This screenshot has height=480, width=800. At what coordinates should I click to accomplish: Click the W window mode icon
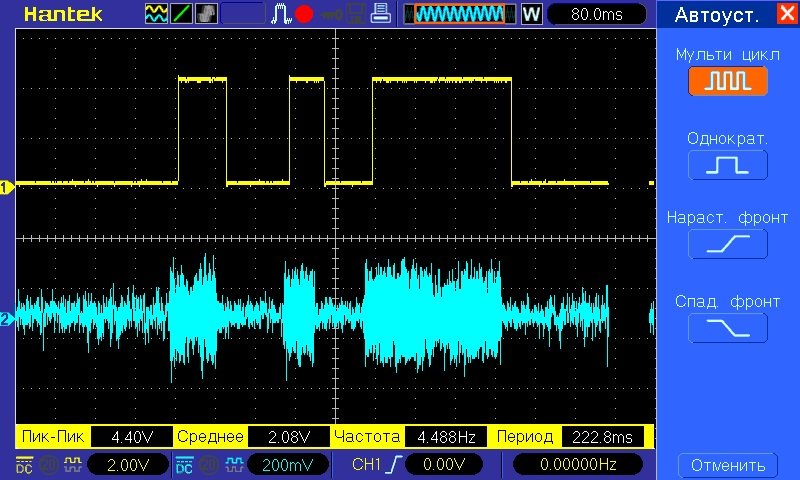coord(531,14)
